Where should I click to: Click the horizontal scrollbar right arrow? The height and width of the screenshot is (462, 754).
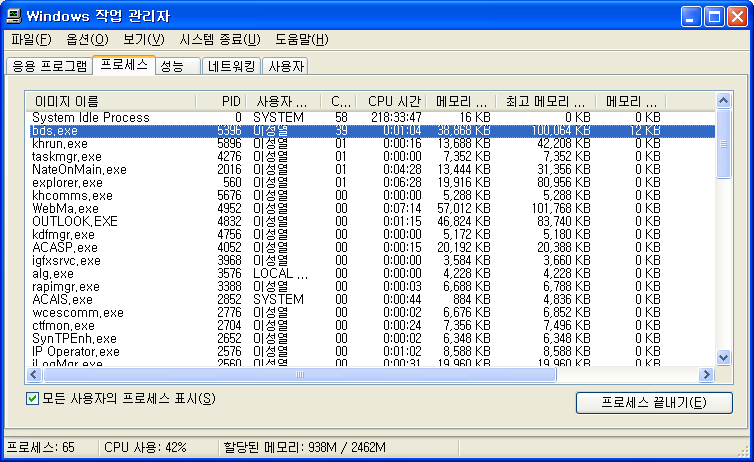[x=706, y=375]
